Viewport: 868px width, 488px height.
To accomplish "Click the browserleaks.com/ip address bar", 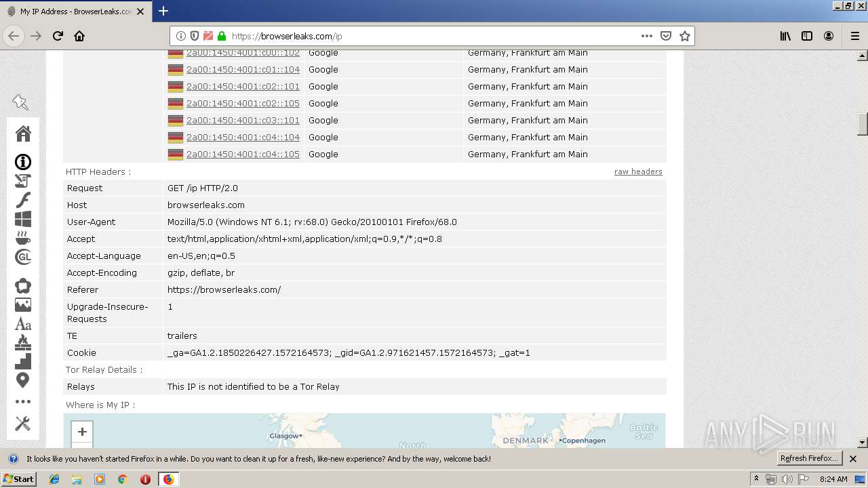I will (432, 36).
